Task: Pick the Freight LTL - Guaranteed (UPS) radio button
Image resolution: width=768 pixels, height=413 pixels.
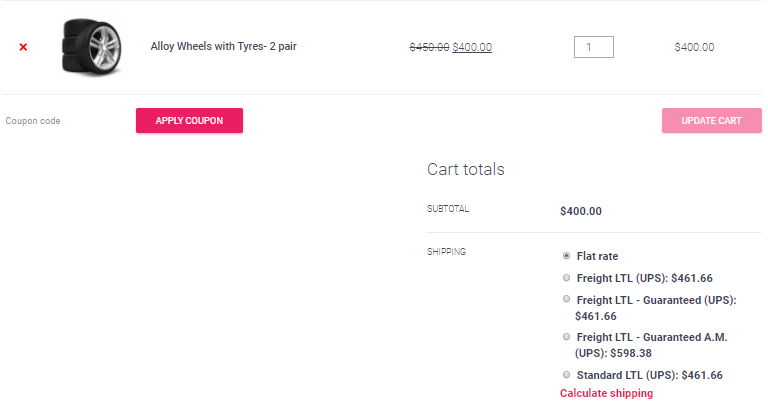Action: coord(566,299)
